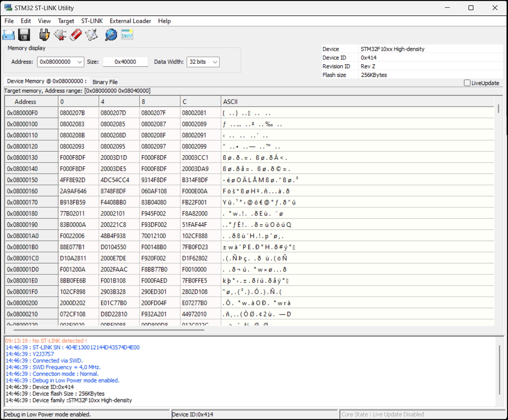The image size is (508, 420).
Task: Open the SWV viewer icon
Action: click(127, 35)
